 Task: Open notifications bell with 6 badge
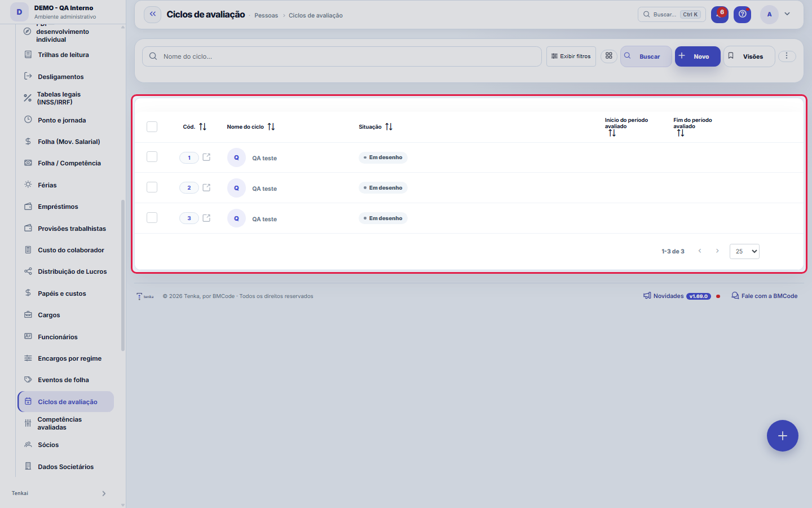pyautogui.click(x=720, y=14)
